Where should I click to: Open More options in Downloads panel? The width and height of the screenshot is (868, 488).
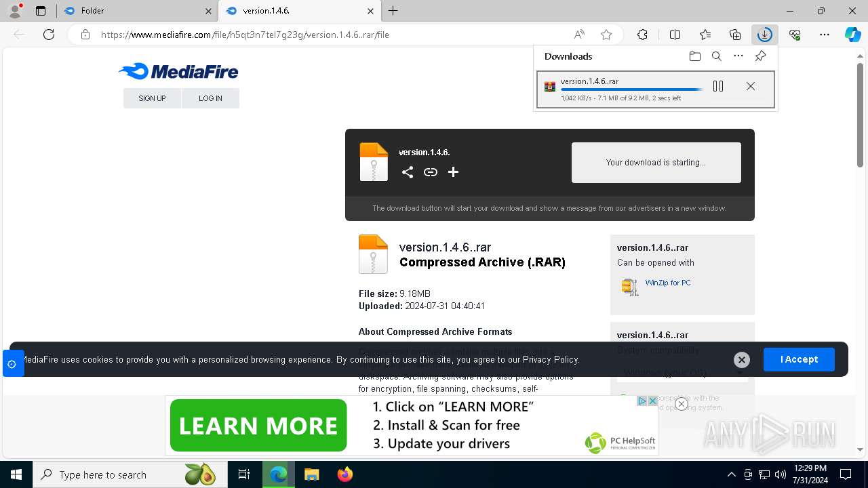pos(738,56)
